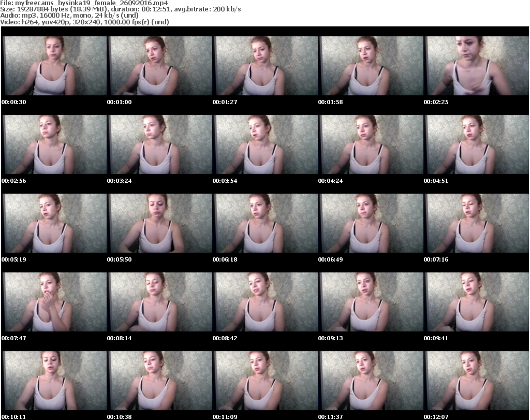Select the thumbnail frame at 00:07:47

[x=54, y=302]
